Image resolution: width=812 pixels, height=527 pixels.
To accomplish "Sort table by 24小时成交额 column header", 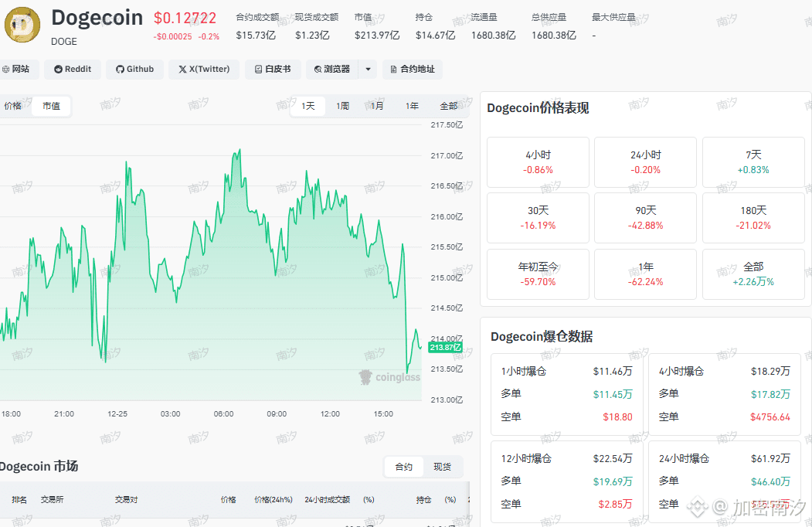I will tap(328, 499).
